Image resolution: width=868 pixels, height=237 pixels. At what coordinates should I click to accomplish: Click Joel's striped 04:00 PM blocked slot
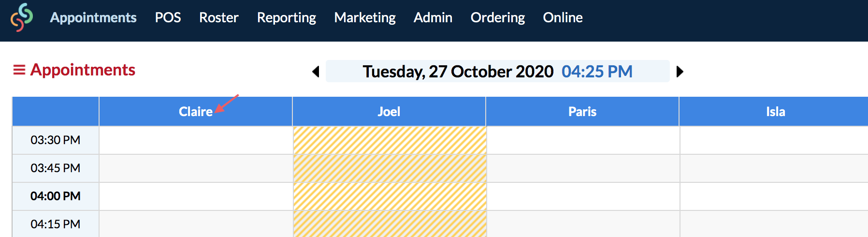(x=390, y=196)
